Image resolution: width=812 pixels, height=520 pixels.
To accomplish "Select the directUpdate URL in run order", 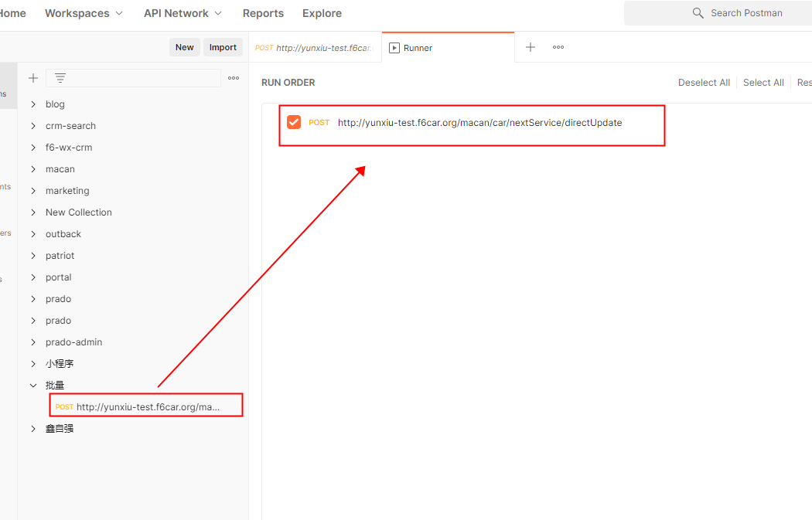I will coord(479,123).
